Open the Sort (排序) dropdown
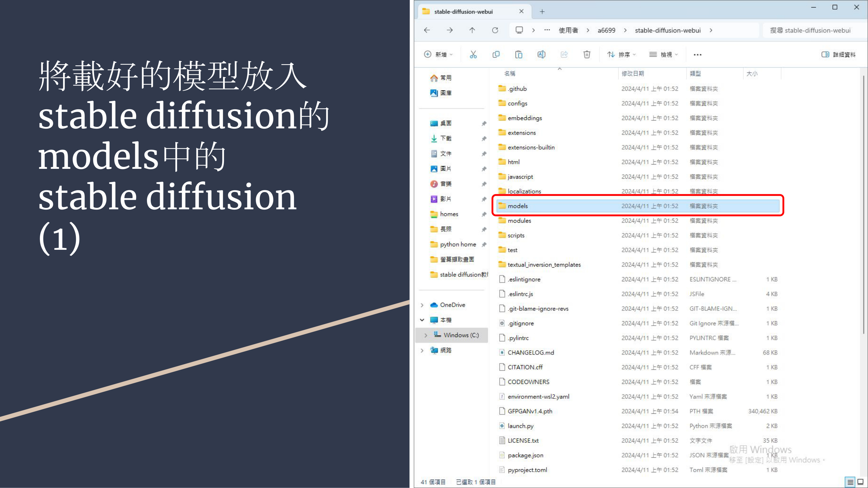Screen dimensions: 868x488 click(x=621, y=55)
